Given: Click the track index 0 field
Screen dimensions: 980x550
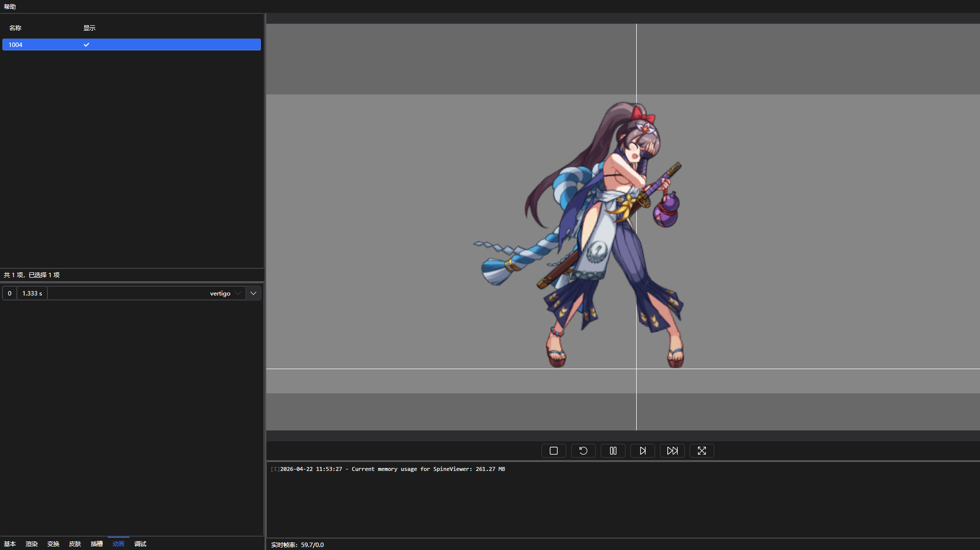Looking at the screenshot, I should pyautogui.click(x=9, y=294).
